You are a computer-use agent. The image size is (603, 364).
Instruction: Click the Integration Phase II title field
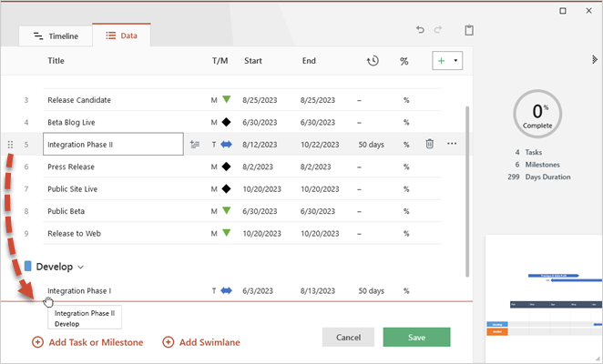pyautogui.click(x=113, y=144)
